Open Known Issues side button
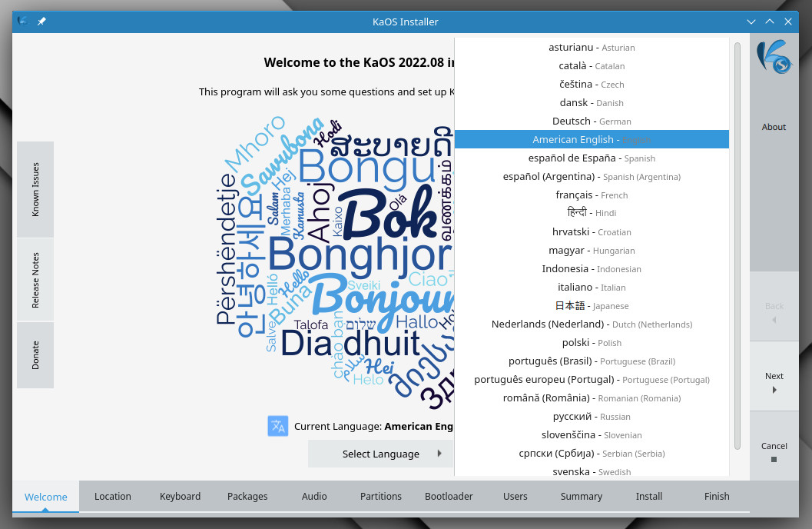Screen dimensions: 812x529 tap(35, 190)
